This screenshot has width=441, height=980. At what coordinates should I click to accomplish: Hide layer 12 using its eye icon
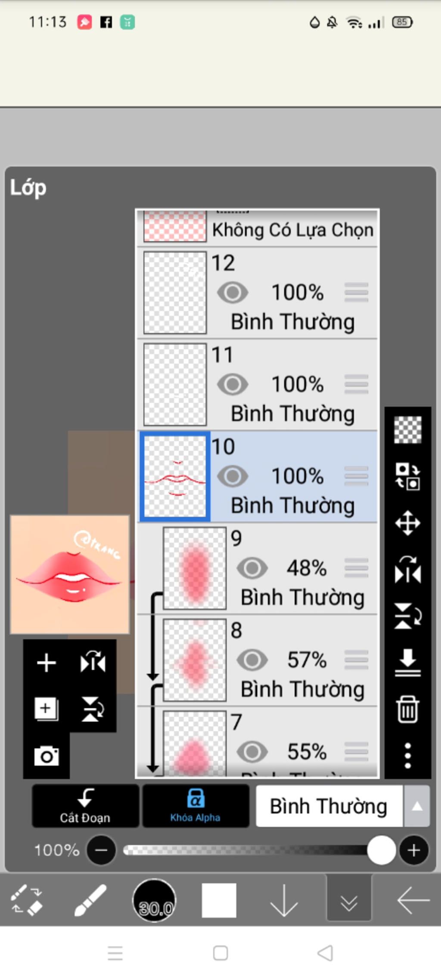233,292
